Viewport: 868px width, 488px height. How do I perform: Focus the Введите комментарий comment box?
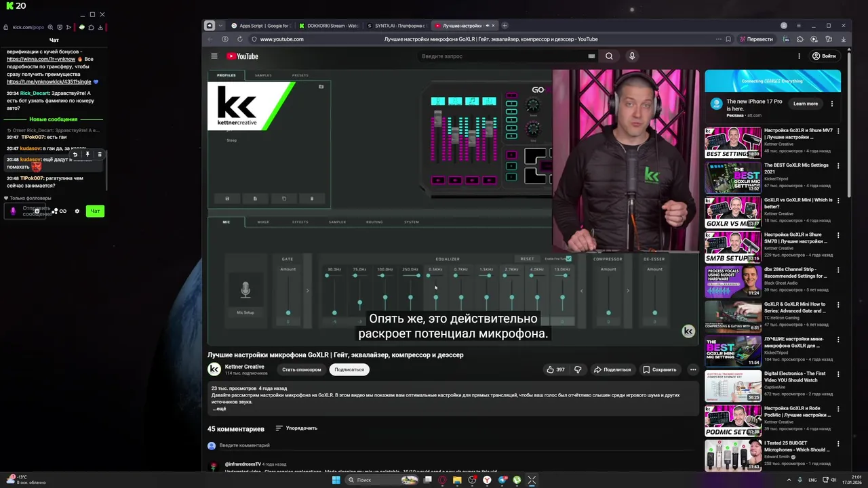[x=244, y=445]
